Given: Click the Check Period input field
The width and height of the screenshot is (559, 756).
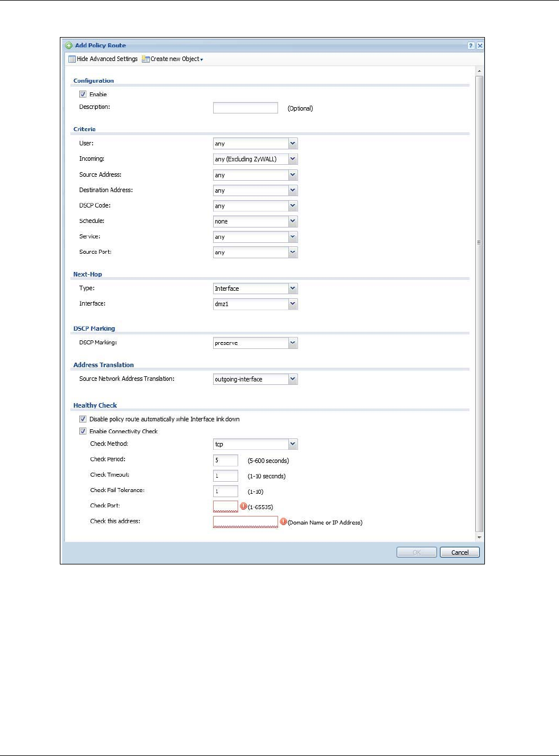Looking at the screenshot, I should point(226,460).
